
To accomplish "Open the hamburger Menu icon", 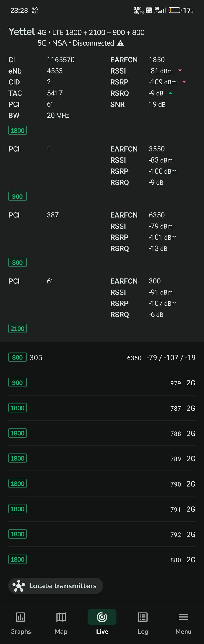I will pyautogui.click(x=183, y=617).
